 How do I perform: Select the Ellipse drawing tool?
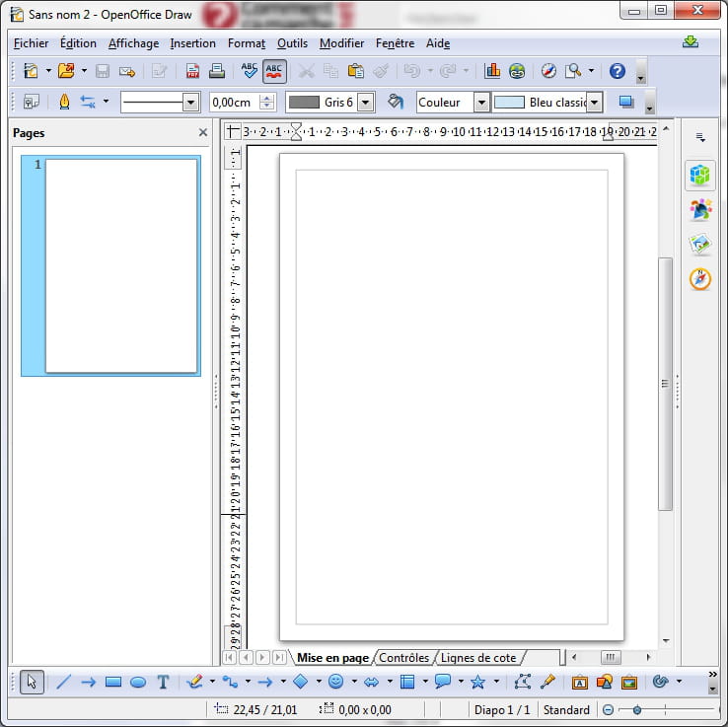pos(138,682)
